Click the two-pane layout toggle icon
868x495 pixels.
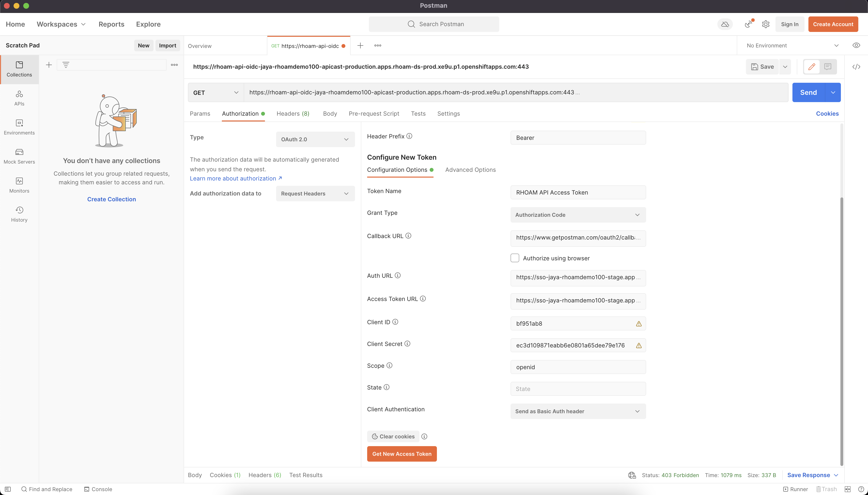847,489
